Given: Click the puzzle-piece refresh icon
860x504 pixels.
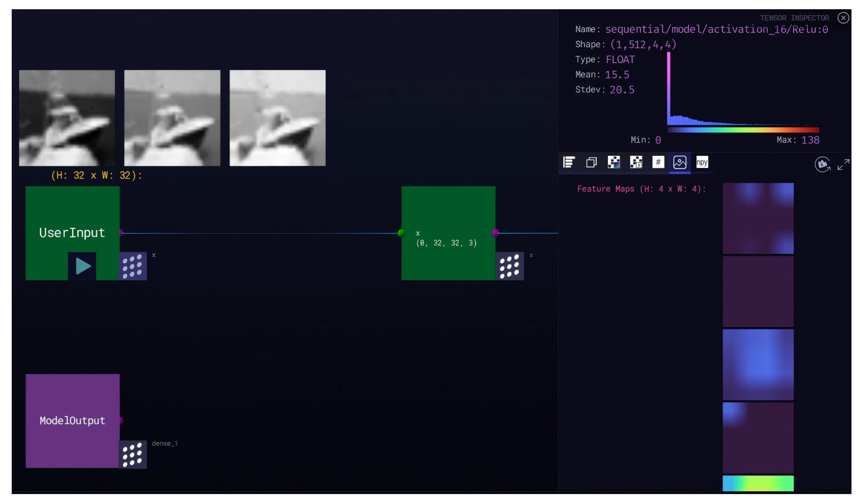Looking at the screenshot, I should (822, 164).
